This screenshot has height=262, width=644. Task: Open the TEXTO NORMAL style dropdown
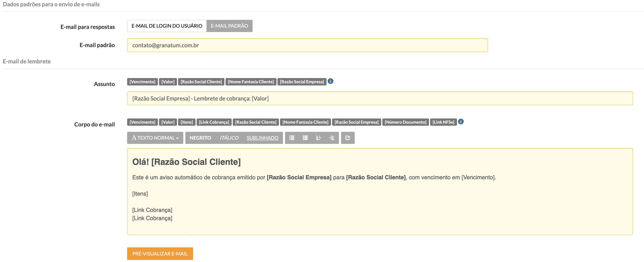click(155, 138)
